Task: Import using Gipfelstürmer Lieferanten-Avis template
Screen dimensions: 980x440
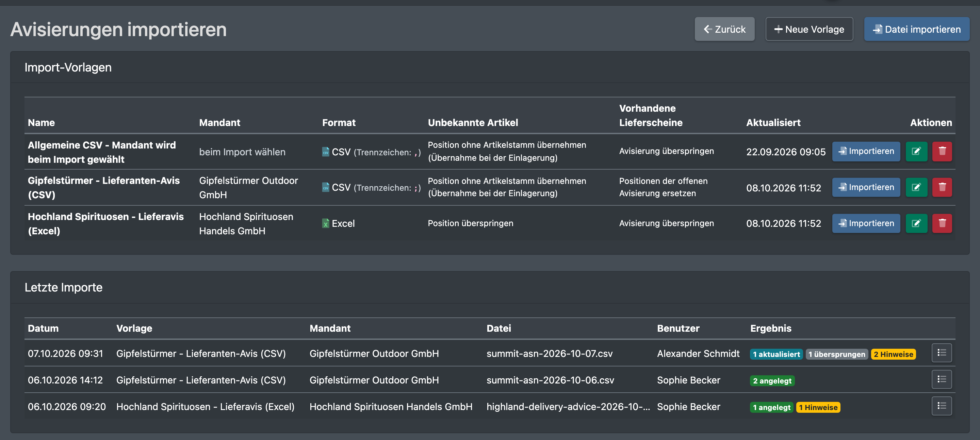Action: click(866, 187)
